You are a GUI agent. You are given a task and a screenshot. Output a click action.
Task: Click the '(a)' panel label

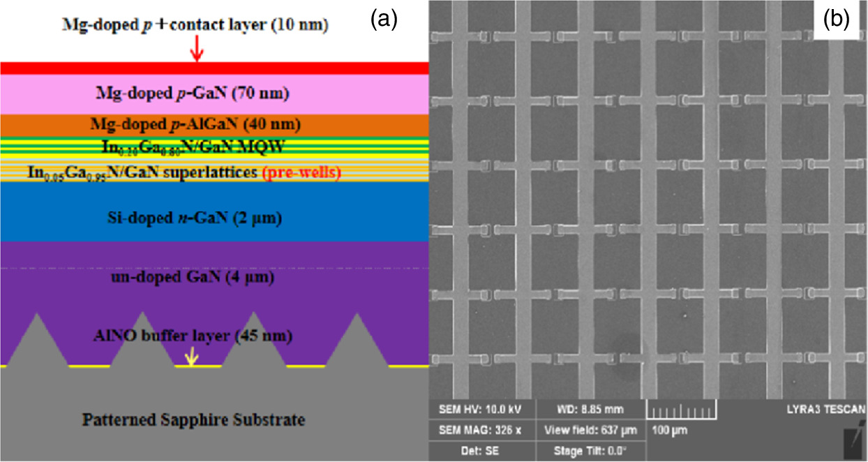point(383,19)
